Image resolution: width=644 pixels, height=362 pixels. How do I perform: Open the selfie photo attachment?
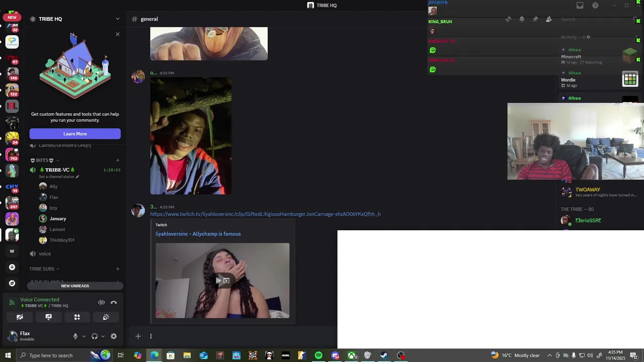pos(191,136)
